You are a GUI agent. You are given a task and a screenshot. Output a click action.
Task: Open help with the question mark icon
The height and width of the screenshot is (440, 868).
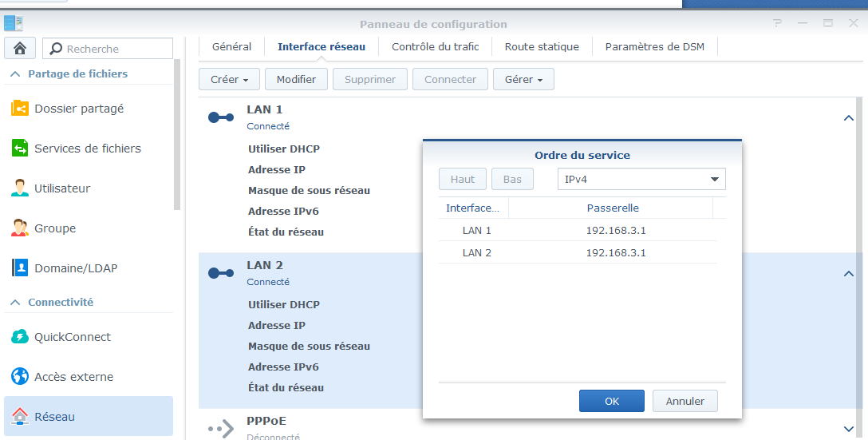tap(779, 23)
